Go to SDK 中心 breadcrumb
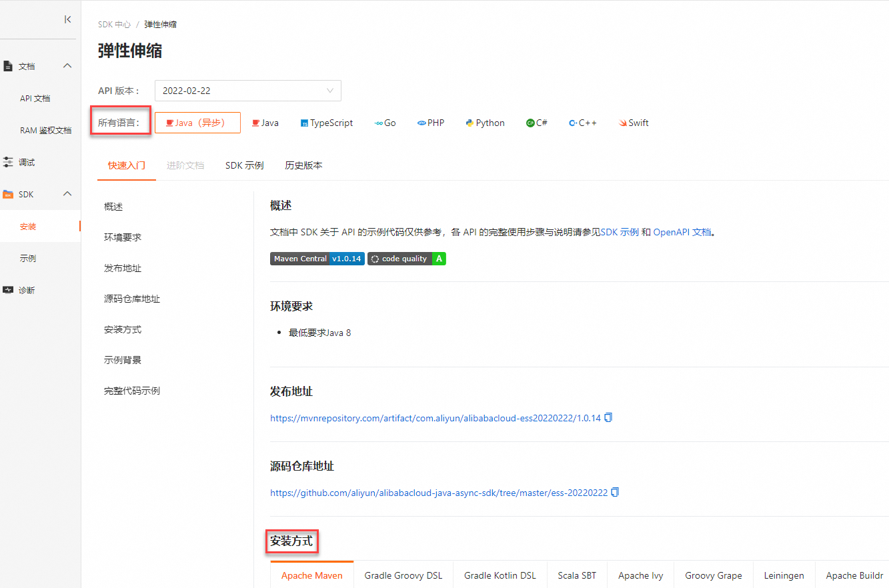The height and width of the screenshot is (588, 889). [114, 24]
